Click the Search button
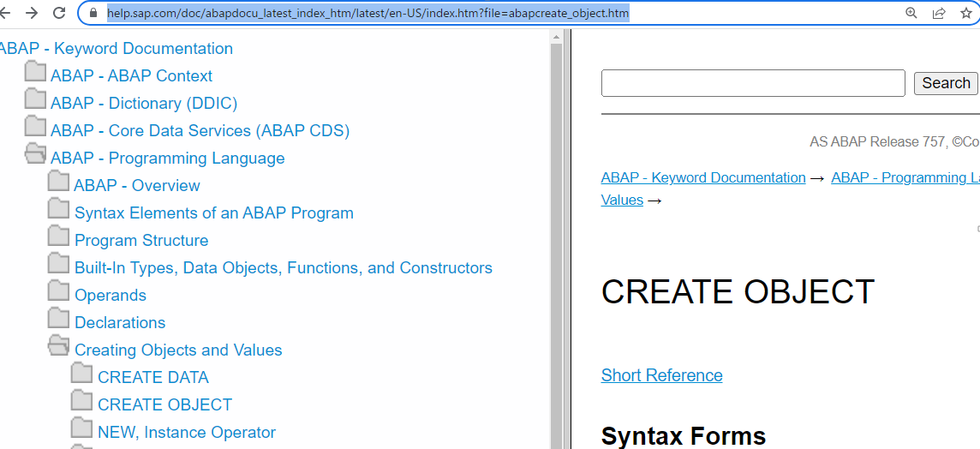This screenshot has width=980, height=449. (946, 83)
